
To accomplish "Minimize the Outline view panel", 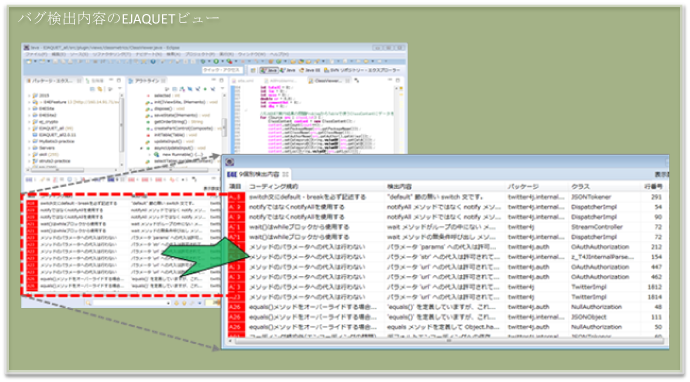I will coord(214,81).
